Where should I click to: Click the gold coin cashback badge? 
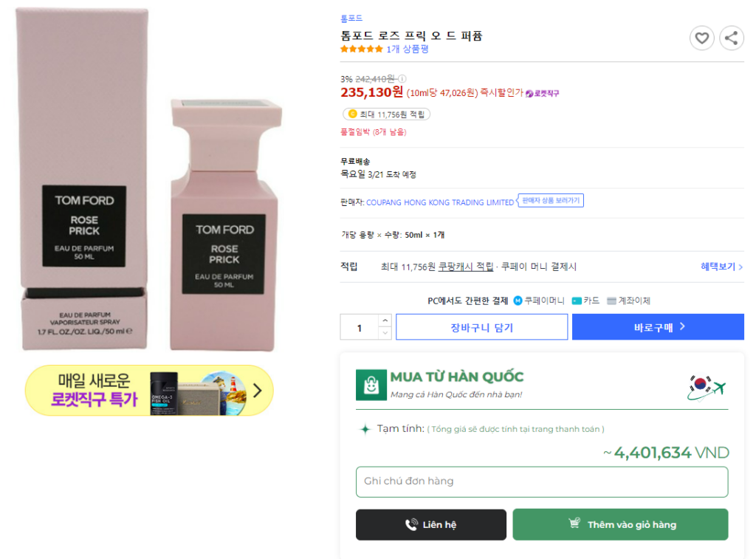pos(352,114)
